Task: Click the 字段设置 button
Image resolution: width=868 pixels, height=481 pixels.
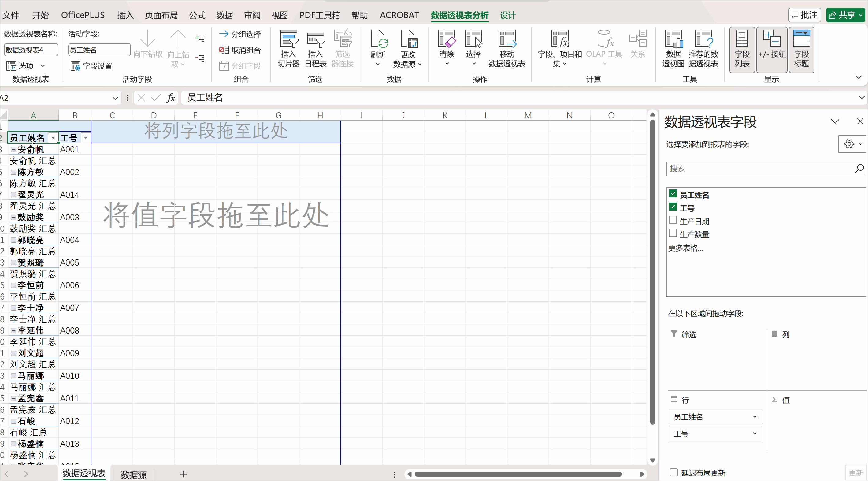Action: pyautogui.click(x=92, y=66)
